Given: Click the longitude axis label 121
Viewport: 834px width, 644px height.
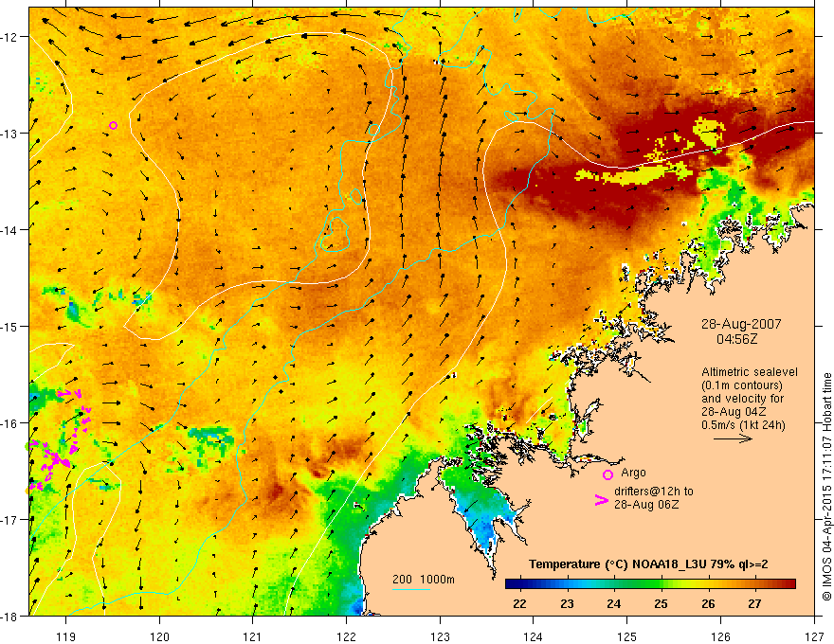Looking at the screenshot, I should (253, 636).
